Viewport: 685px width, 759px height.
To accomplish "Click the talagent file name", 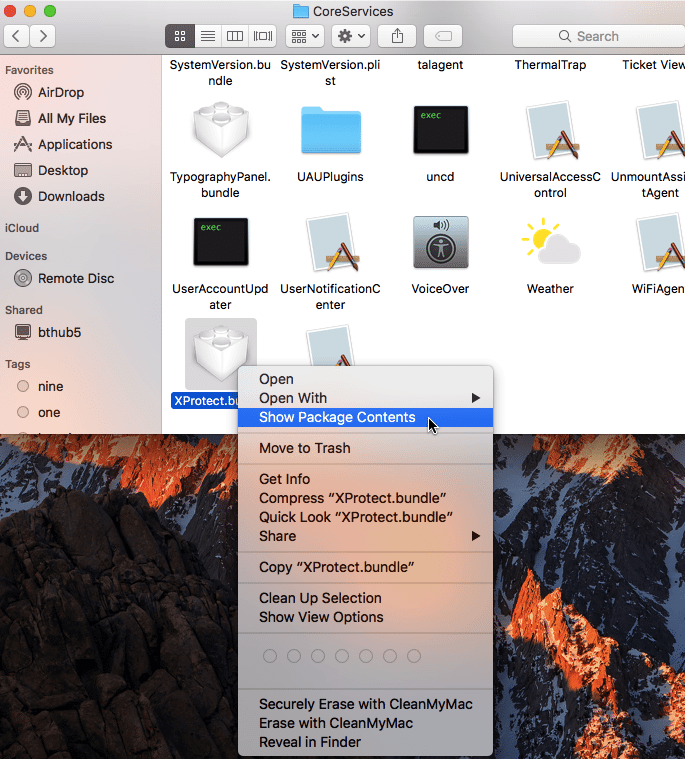I will 440,65.
